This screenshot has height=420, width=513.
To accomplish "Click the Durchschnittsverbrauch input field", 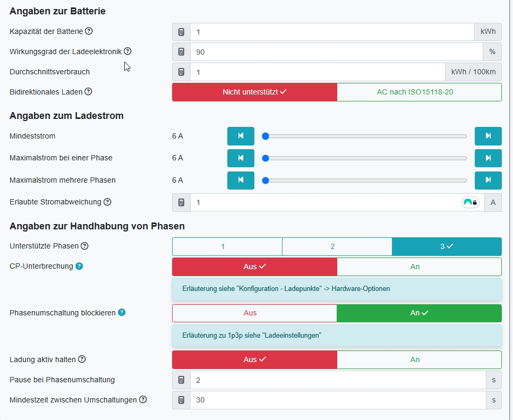I will click(317, 72).
